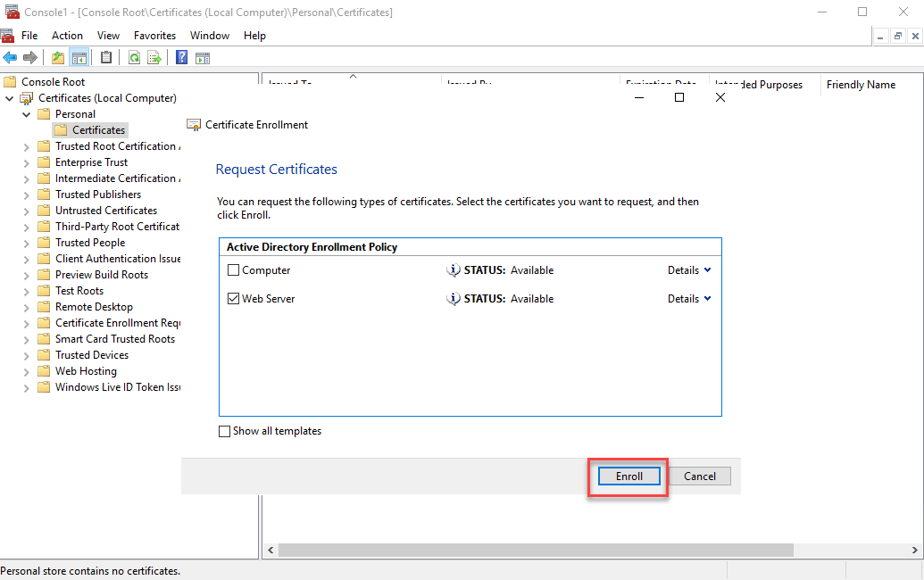
Task: Toggle Show/Hide Action Pane toolbar icon
Action: [x=203, y=58]
